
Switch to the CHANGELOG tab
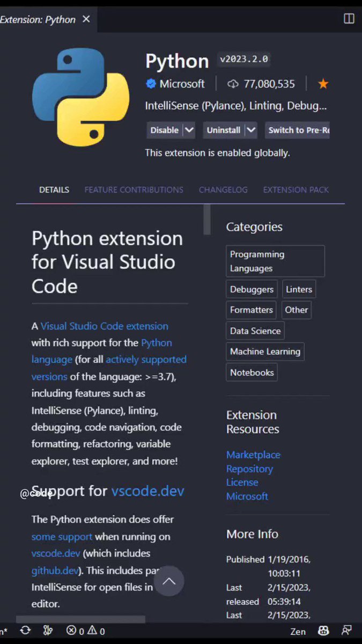click(x=223, y=190)
